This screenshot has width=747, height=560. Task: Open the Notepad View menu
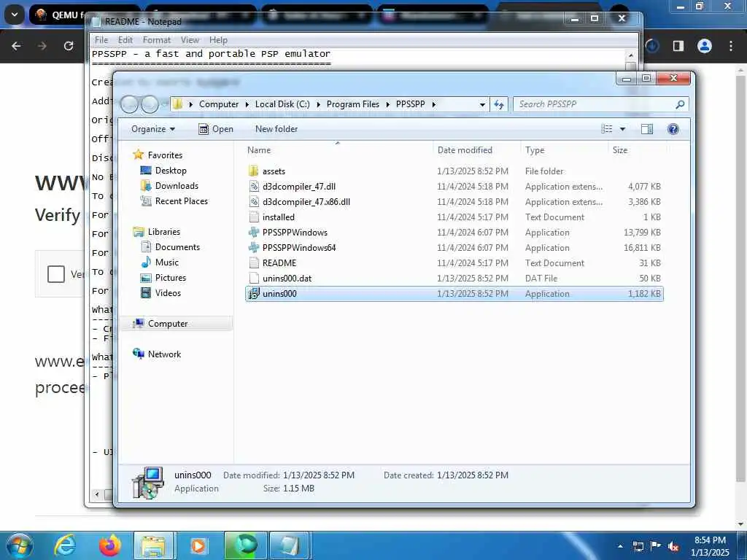190,40
